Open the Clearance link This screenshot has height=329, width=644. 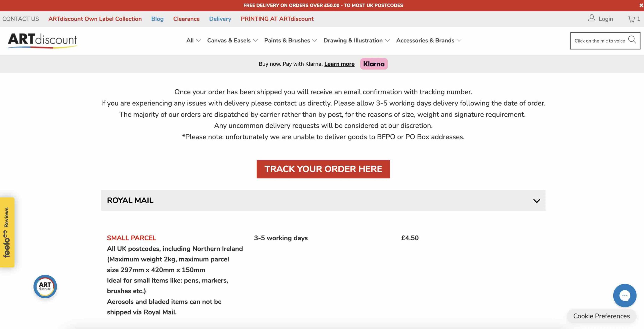point(186,19)
